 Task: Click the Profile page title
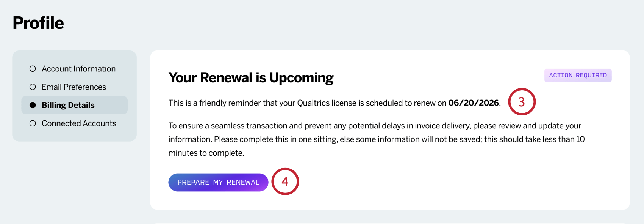38,23
